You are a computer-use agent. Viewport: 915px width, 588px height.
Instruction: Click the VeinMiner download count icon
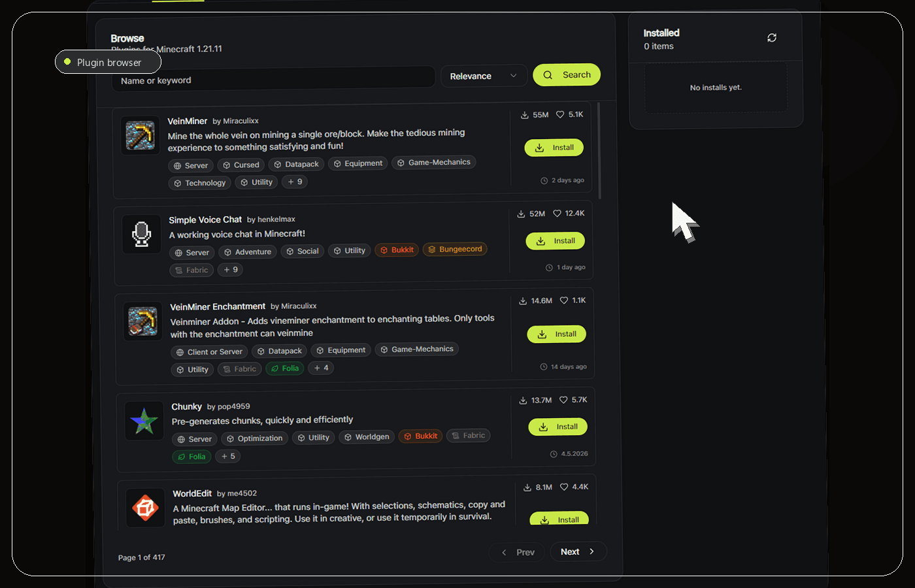pos(524,115)
